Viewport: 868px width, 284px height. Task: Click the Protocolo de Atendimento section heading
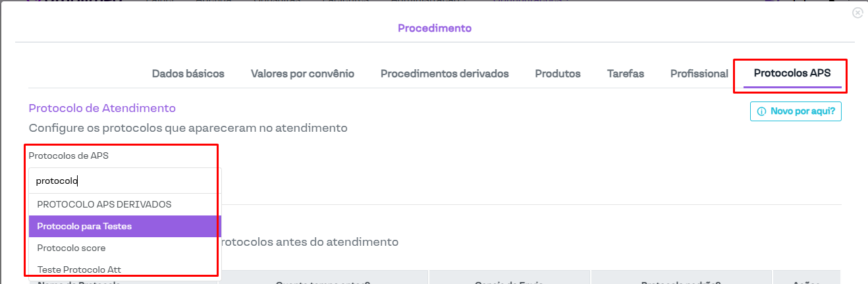pyautogui.click(x=102, y=108)
